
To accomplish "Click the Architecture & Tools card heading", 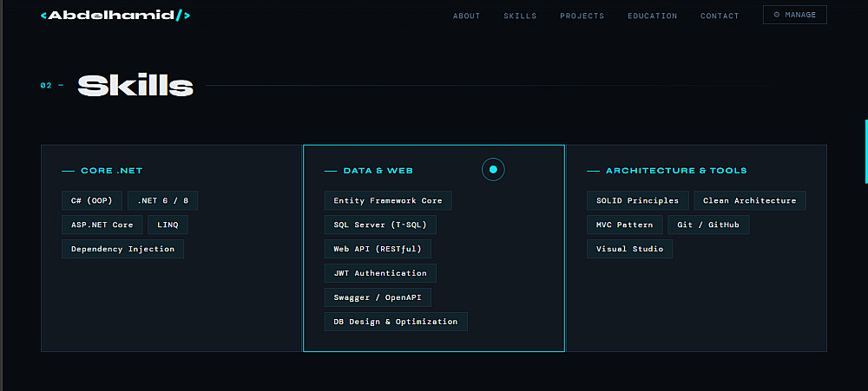I will coord(676,171).
